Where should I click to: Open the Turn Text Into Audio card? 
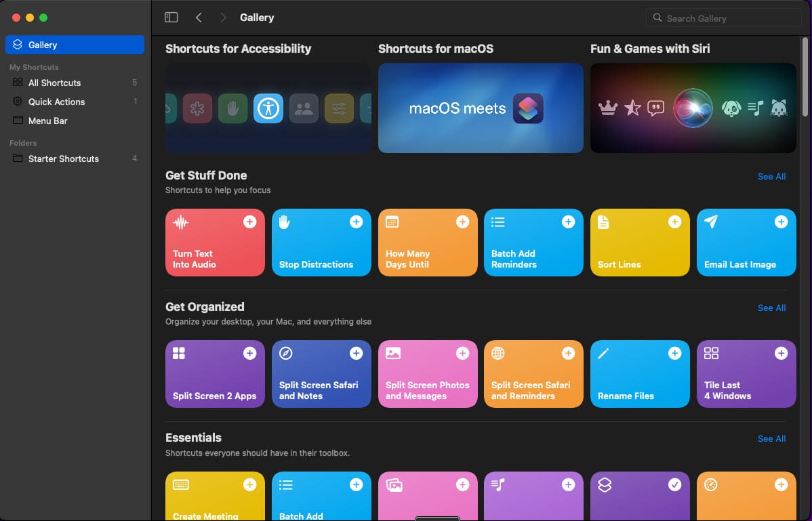pyautogui.click(x=215, y=243)
